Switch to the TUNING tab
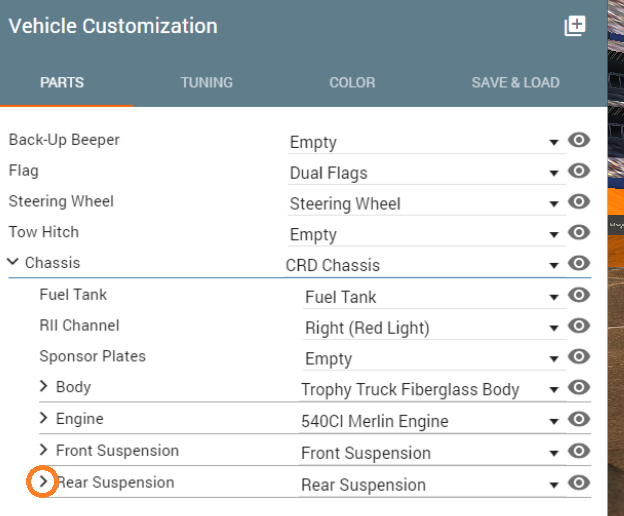This screenshot has width=624, height=516. 207,83
